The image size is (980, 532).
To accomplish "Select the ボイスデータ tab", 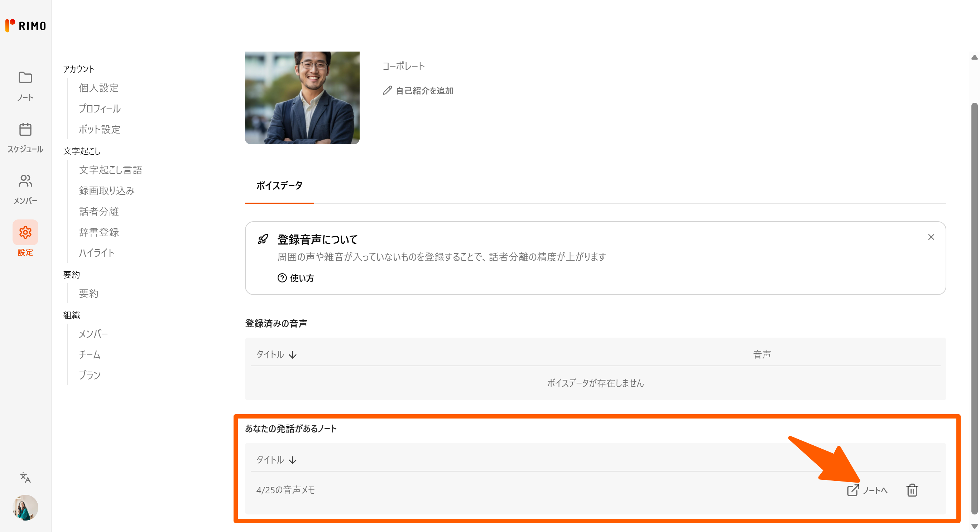I will (x=279, y=185).
